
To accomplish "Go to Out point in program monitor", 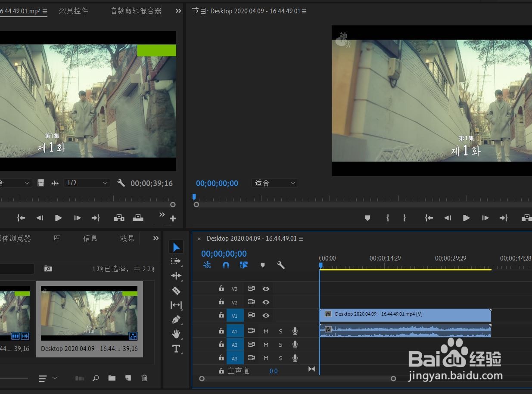I will coord(504,218).
